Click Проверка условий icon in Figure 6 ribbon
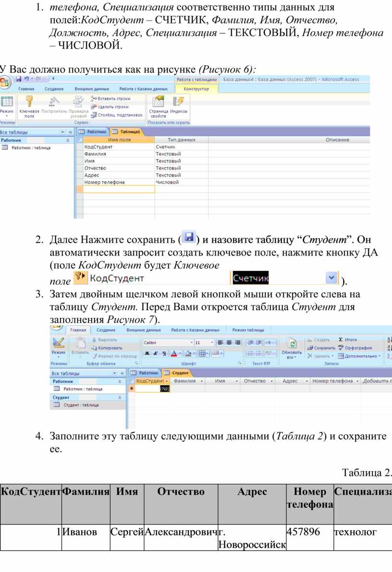This screenshot has width=392, height=572. pyautogui.click(x=78, y=101)
